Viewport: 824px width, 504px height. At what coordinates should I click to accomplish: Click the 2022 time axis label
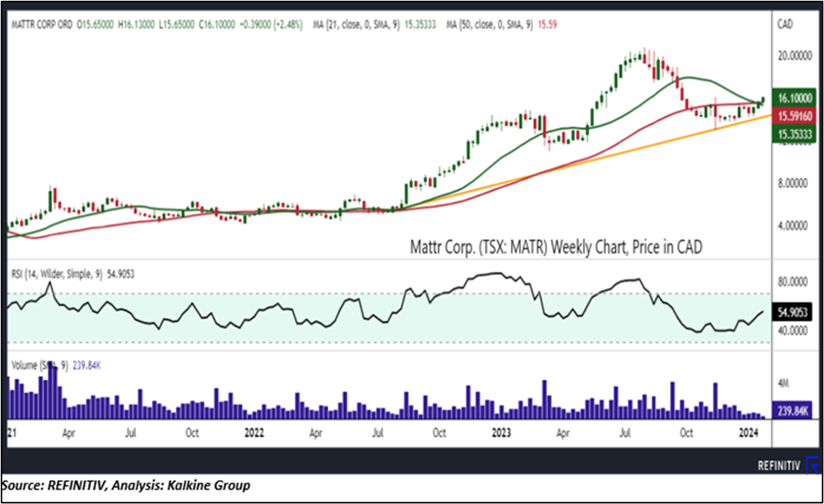pos(254,433)
